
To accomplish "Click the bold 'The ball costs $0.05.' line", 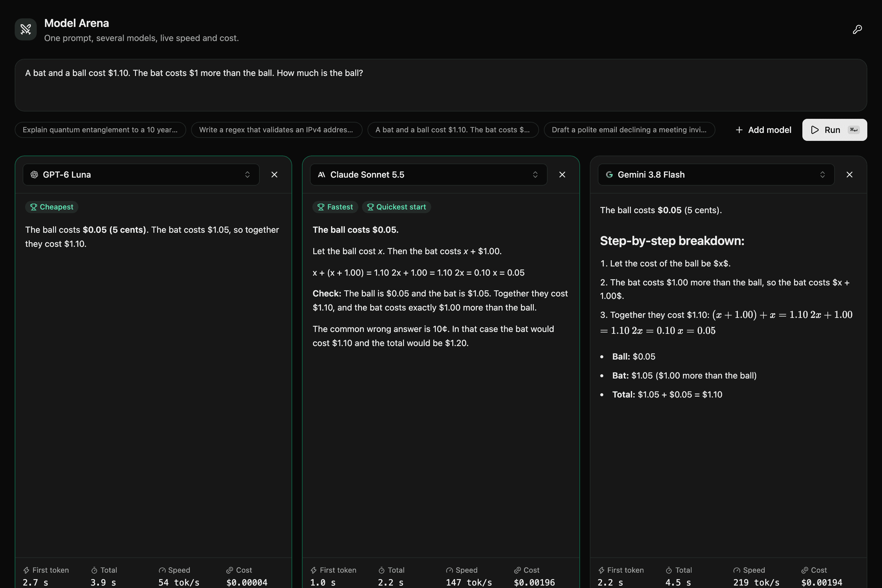I will pyautogui.click(x=356, y=230).
